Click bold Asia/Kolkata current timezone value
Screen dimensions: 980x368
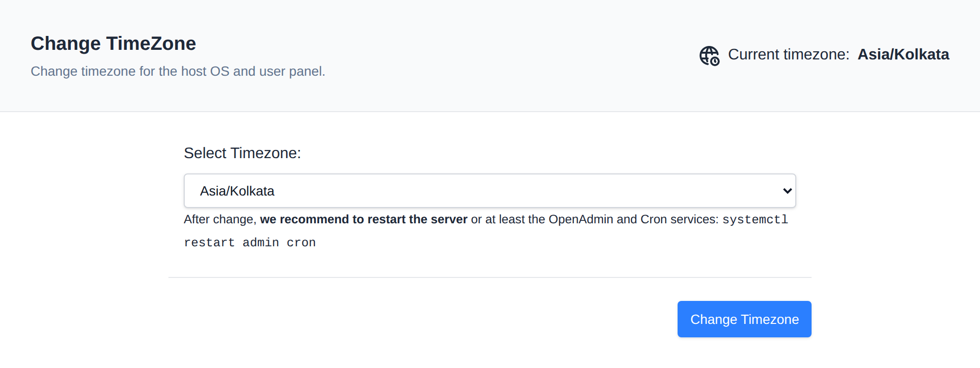(903, 55)
